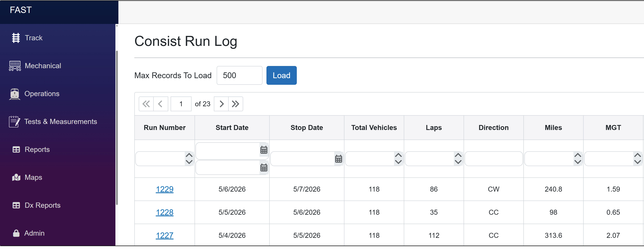Decrease the MGT filter value
This screenshot has height=249, width=644.
pyautogui.click(x=637, y=162)
